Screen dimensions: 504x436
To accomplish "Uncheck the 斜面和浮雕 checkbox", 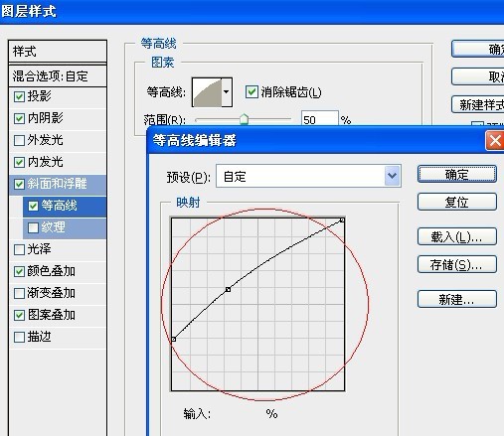I will point(19,184).
